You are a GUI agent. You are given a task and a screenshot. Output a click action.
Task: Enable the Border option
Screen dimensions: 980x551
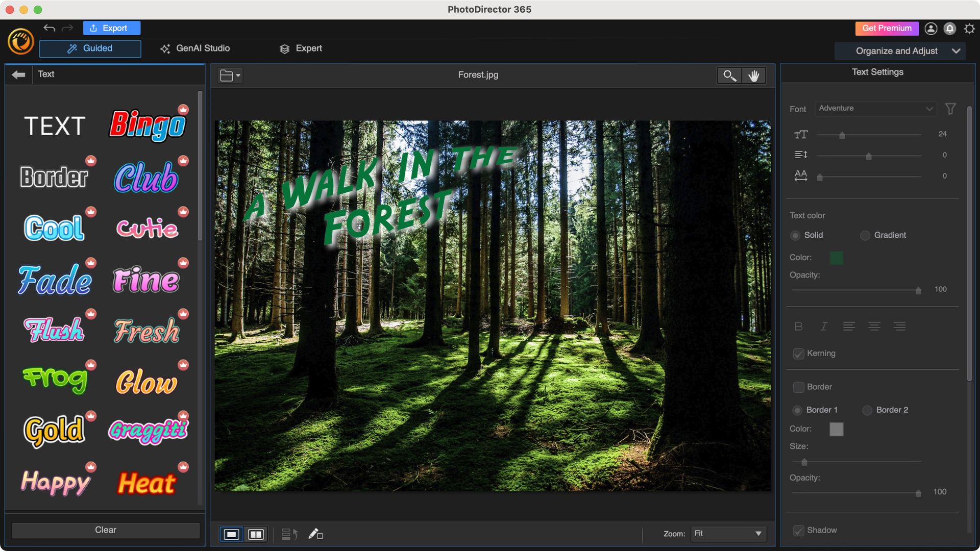(798, 387)
